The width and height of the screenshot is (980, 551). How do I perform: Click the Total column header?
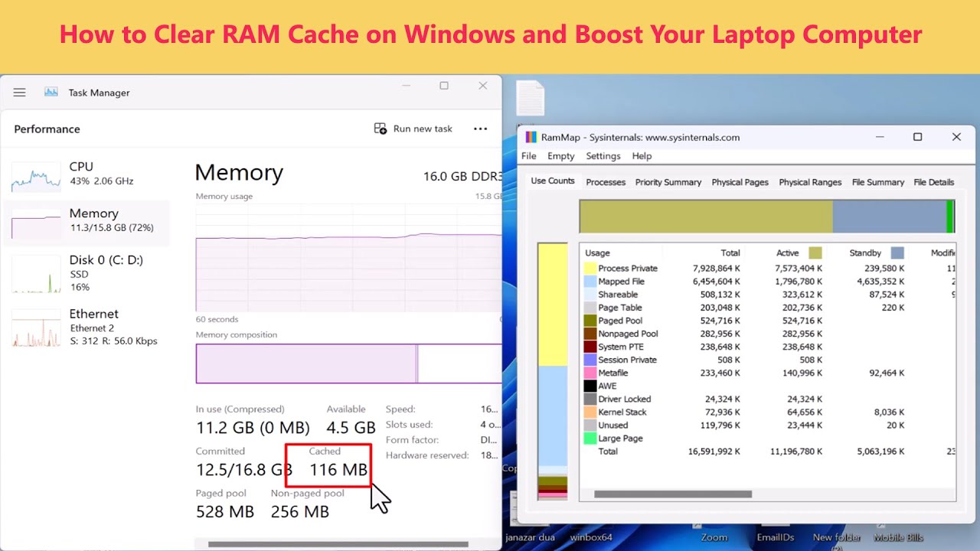click(x=730, y=253)
